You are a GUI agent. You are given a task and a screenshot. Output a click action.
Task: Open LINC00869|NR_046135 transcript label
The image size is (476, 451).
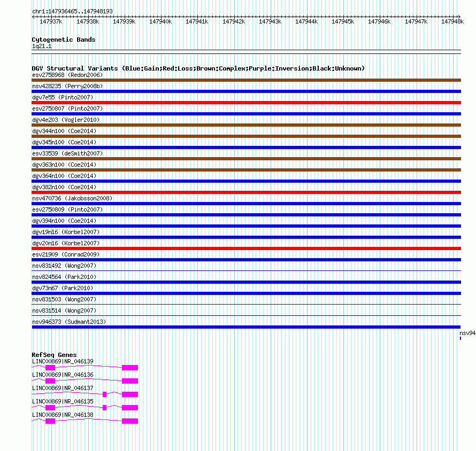[x=63, y=401]
